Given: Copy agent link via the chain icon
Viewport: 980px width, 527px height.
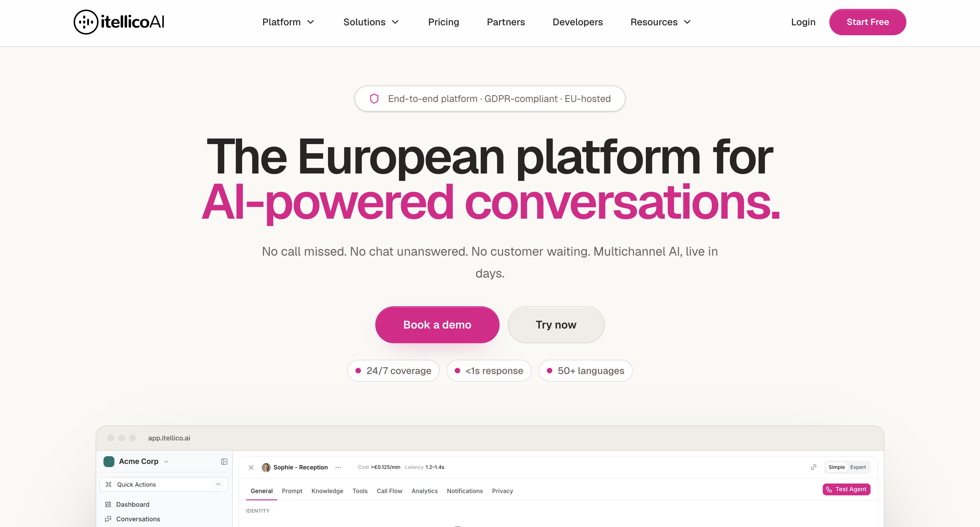Looking at the screenshot, I should pyautogui.click(x=813, y=467).
